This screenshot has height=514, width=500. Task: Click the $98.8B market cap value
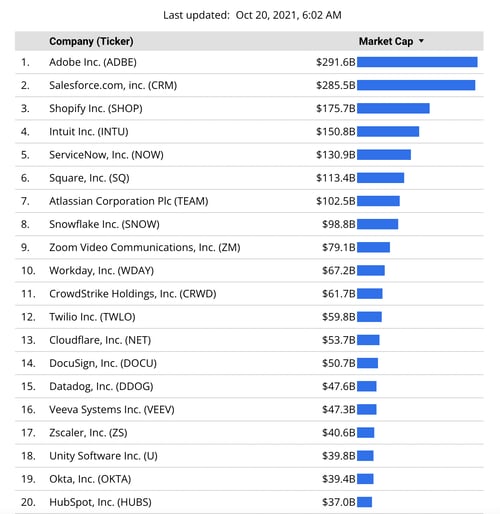coord(339,224)
